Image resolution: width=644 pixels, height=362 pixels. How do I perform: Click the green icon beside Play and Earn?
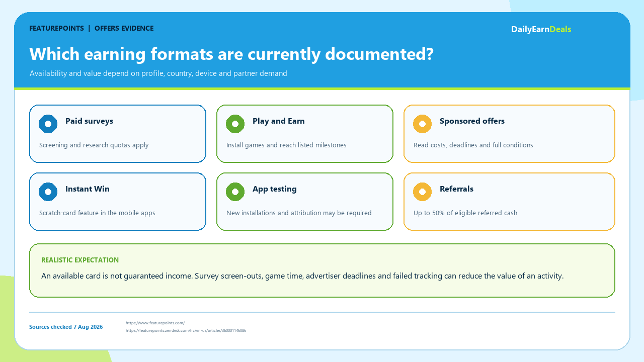pos(235,124)
